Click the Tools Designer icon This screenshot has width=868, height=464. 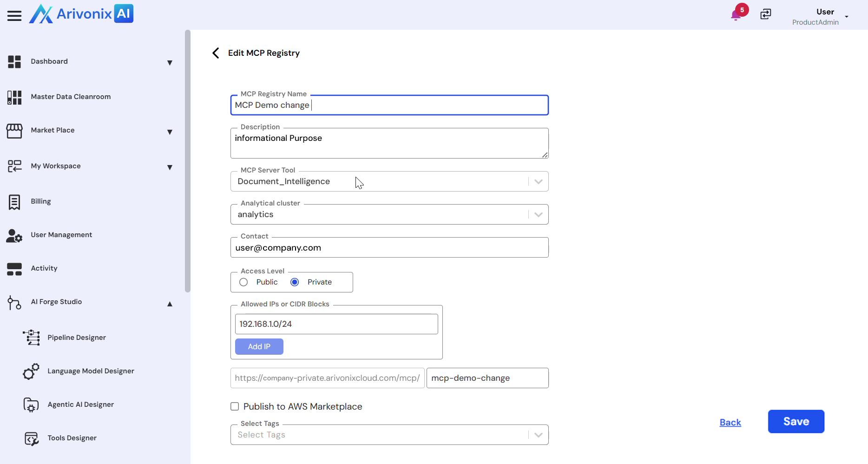pyautogui.click(x=31, y=438)
